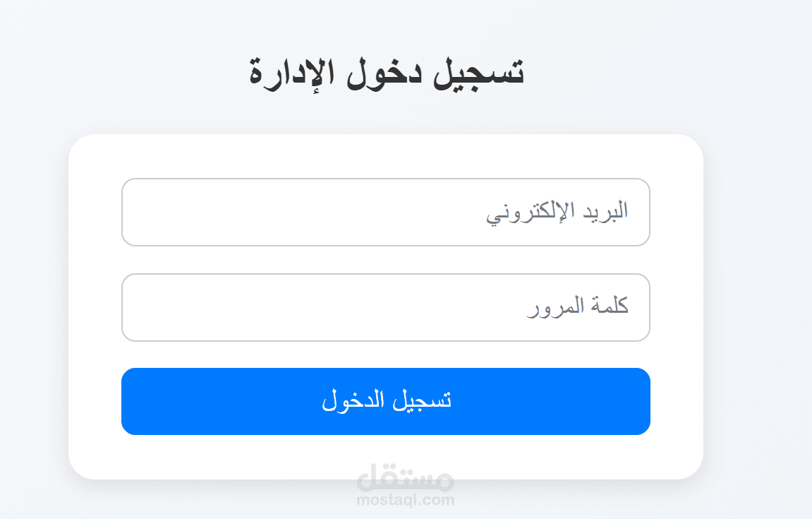Screen dimensions: 812x519
Task: Click the البريد الإلكتروني placeholder text
Action: (x=557, y=212)
